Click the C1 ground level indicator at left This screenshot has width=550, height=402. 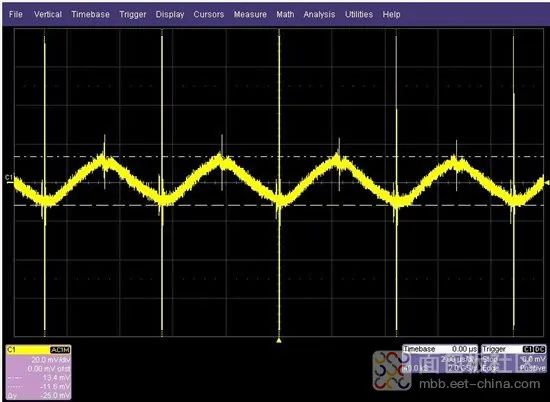tap(9, 178)
